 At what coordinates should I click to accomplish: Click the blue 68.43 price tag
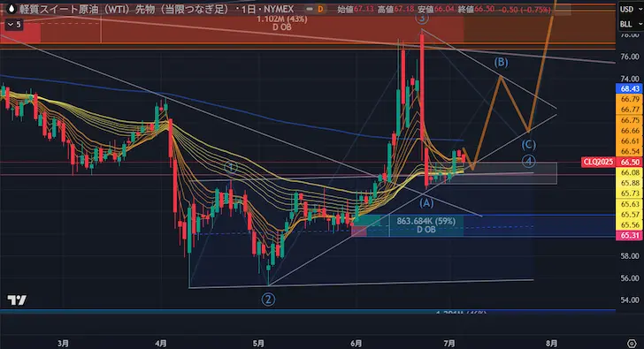[630, 88]
